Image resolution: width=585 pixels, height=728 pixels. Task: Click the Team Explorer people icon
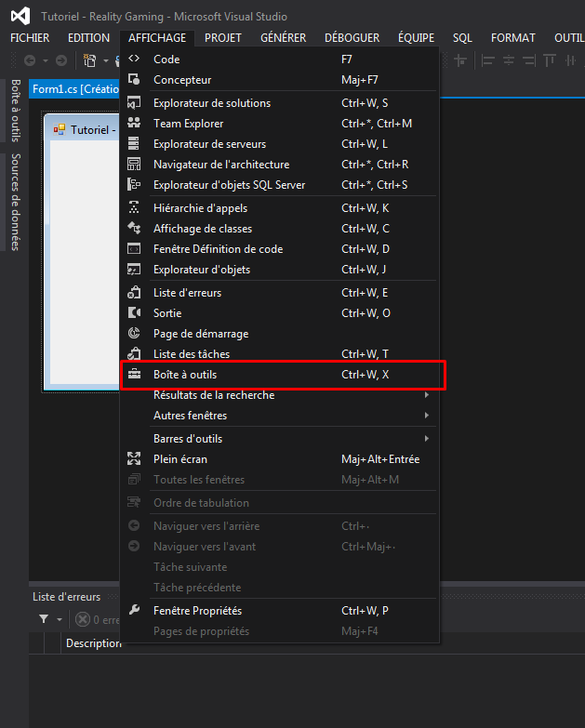(134, 123)
